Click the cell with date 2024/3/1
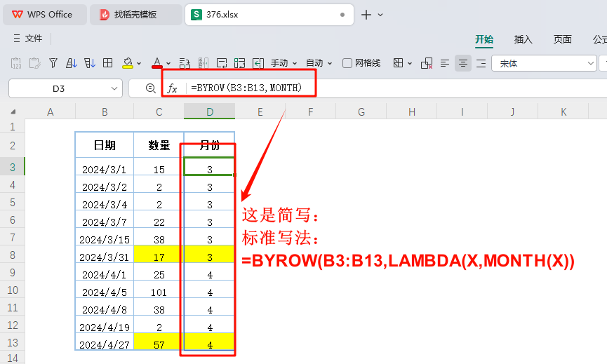Image resolution: width=607 pixels, height=364 pixels. [x=105, y=166]
